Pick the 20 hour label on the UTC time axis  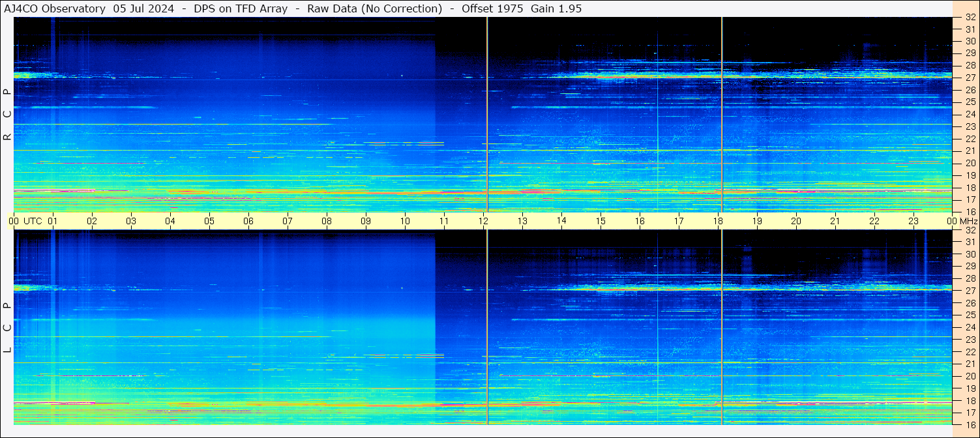(796, 221)
